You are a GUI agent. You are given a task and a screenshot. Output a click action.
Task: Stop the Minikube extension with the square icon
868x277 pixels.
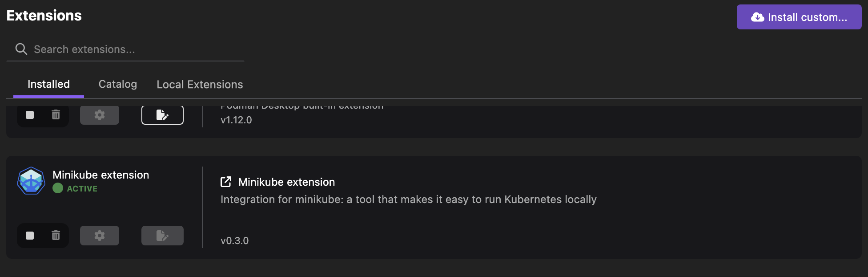coord(29,236)
